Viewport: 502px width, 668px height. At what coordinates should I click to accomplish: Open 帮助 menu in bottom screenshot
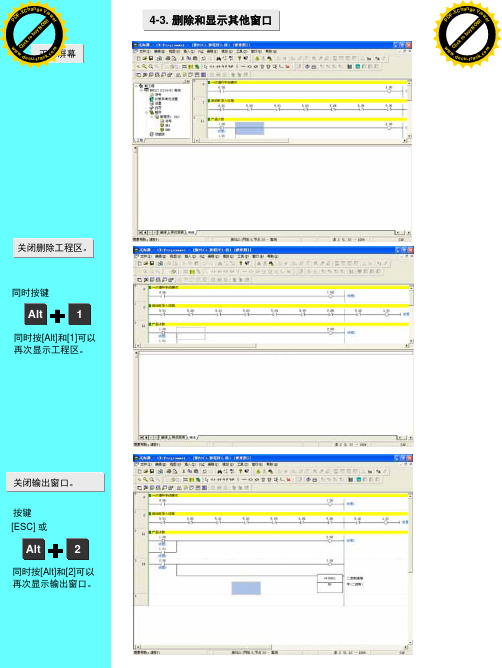(x=271, y=464)
